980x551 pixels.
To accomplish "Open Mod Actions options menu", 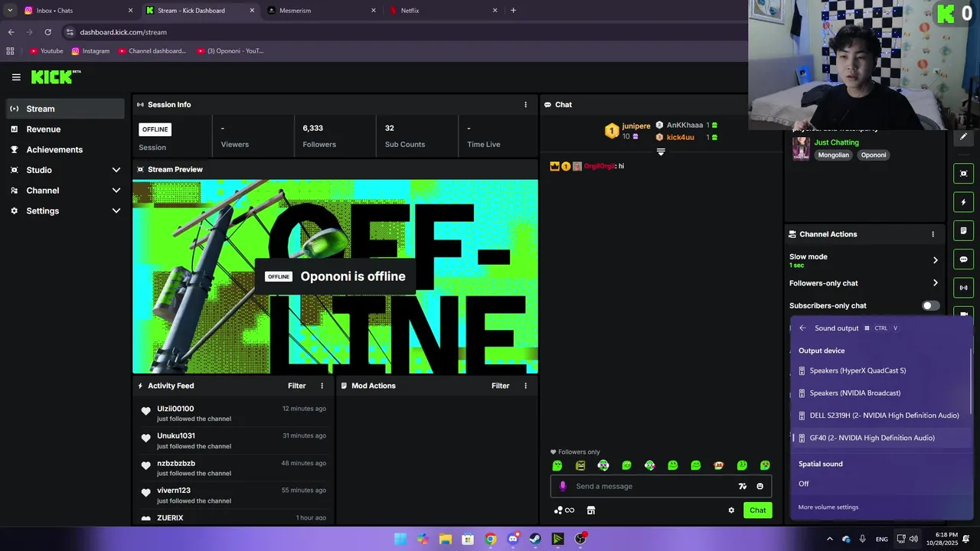I will (525, 386).
